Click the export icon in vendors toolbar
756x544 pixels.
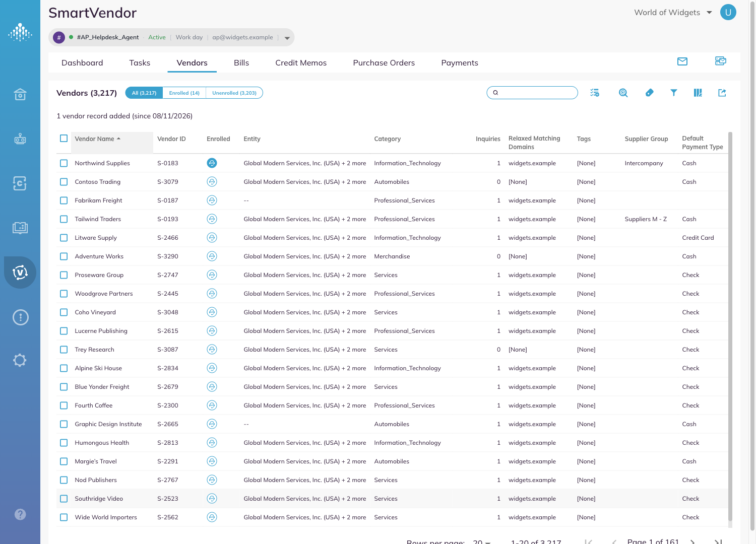pyautogui.click(x=722, y=93)
